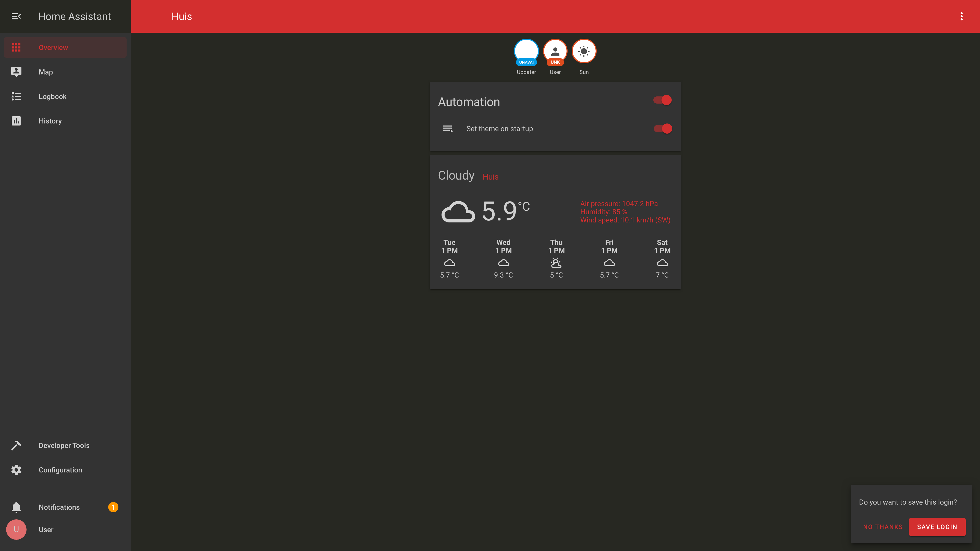Open the Configuration gear icon
This screenshot has width=980, height=551.
(x=16, y=470)
